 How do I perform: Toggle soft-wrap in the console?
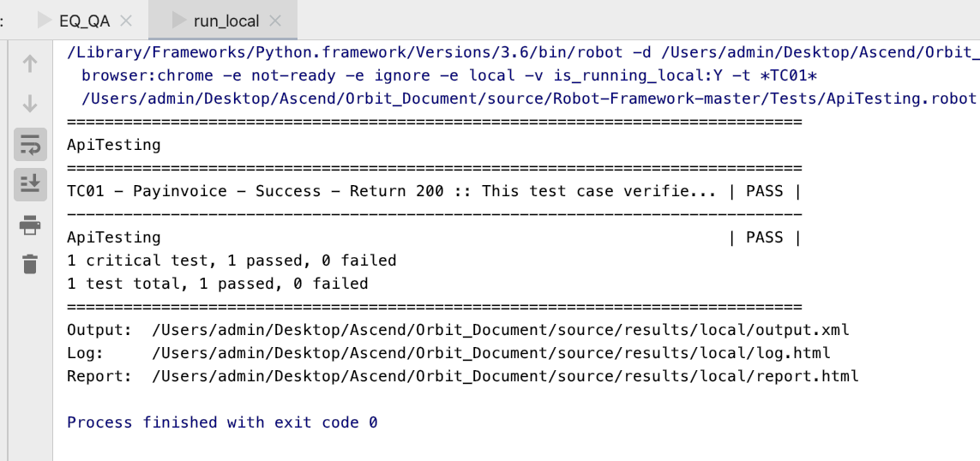30,144
